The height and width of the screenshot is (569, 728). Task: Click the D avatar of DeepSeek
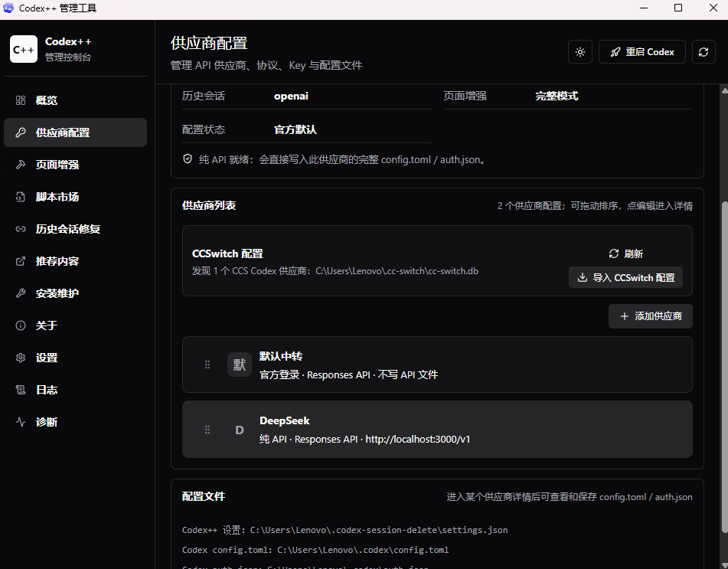coord(239,430)
